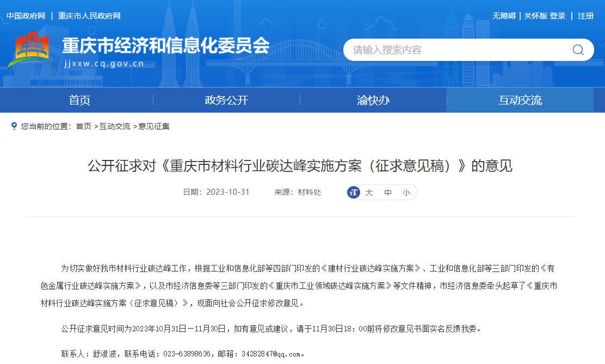Open the 首页 navigation menu
Image resolution: width=605 pixels, height=364 pixels.
pyautogui.click(x=80, y=100)
